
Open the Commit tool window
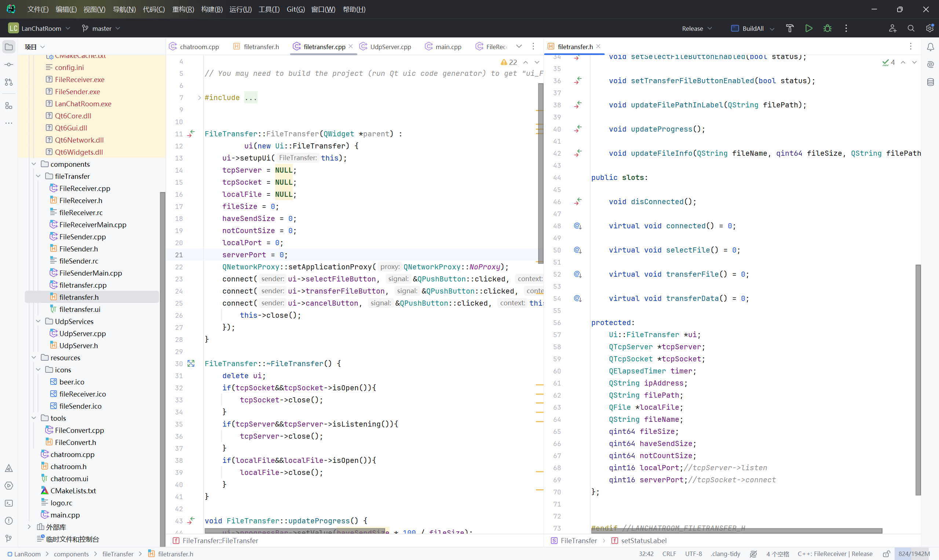[9, 65]
